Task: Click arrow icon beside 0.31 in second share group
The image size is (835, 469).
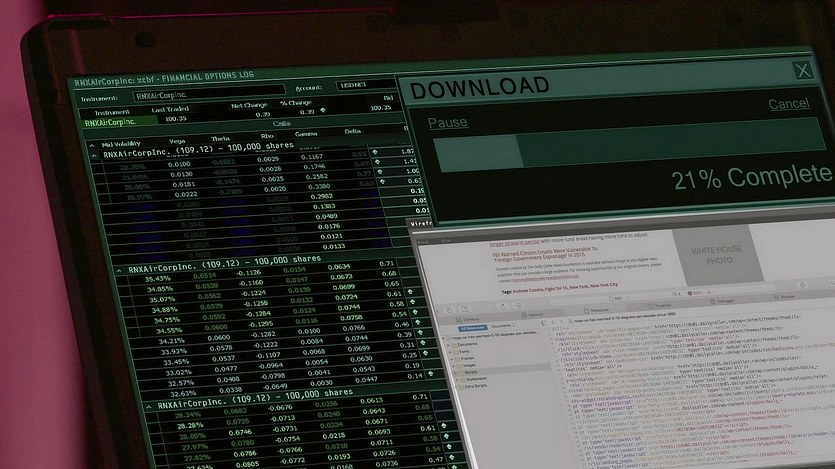Action: [423, 343]
